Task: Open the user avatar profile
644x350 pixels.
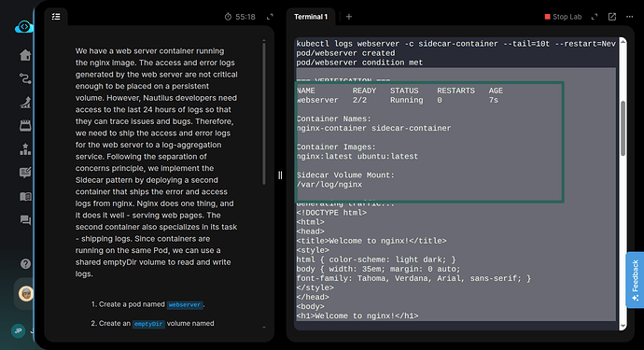Action: pyautogui.click(x=26, y=294)
